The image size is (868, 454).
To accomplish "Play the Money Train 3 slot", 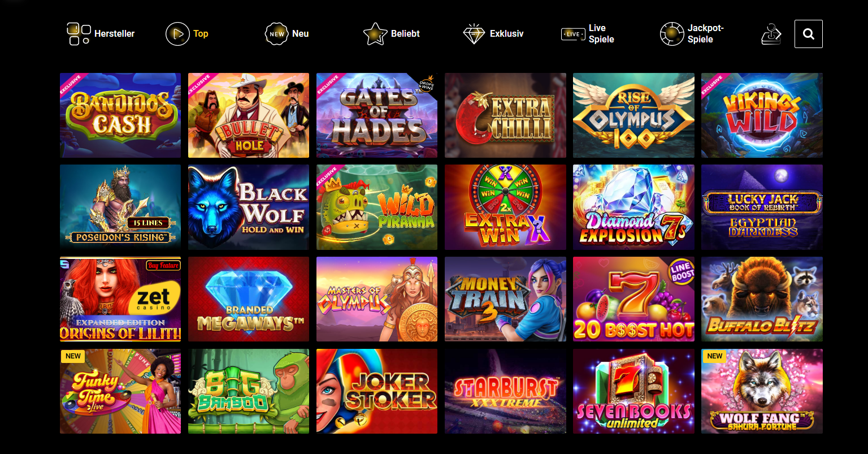I will click(x=505, y=299).
